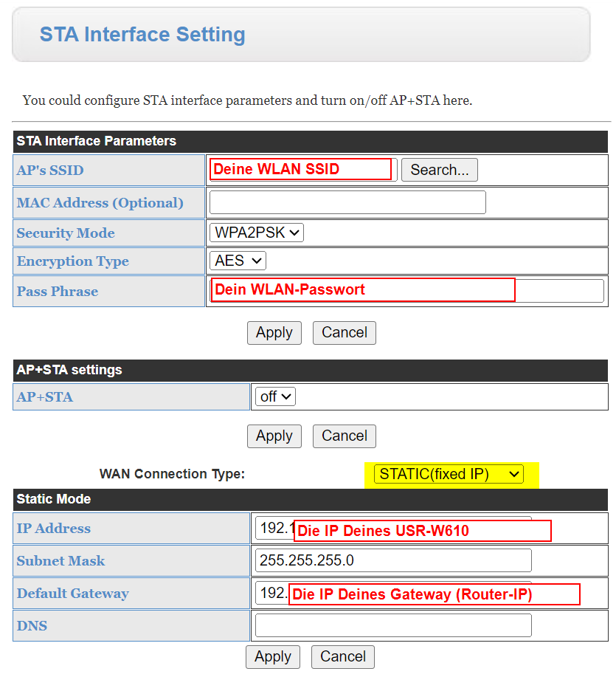Apply the AP+STA settings
The image size is (616, 677).
pos(274,436)
